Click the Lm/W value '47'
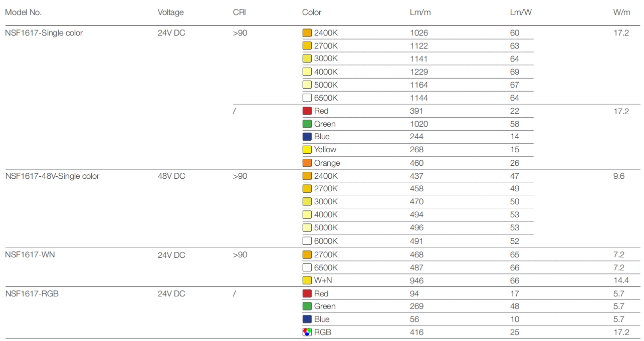Screen dimensions: 644x341 click(515, 176)
